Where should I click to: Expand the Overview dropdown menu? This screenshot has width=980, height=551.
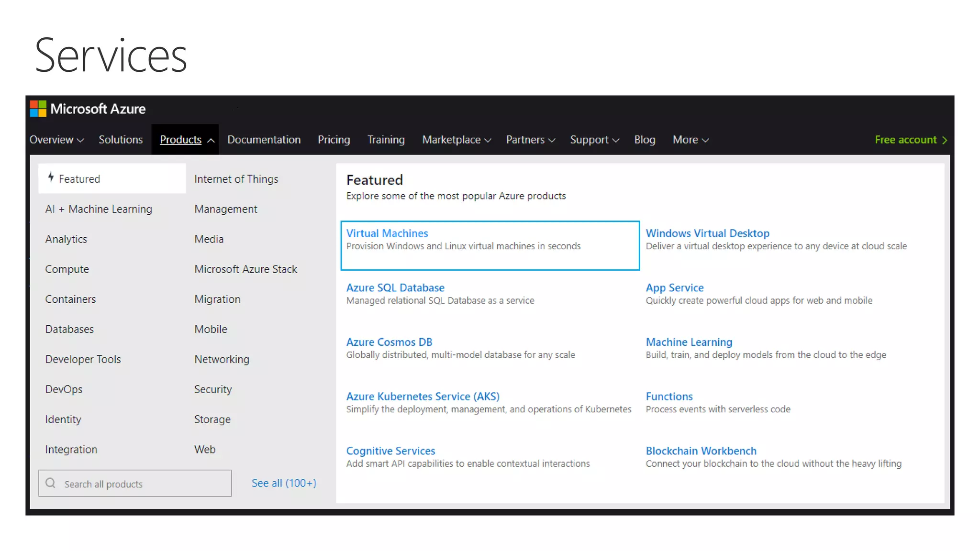pyautogui.click(x=56, y=140)
